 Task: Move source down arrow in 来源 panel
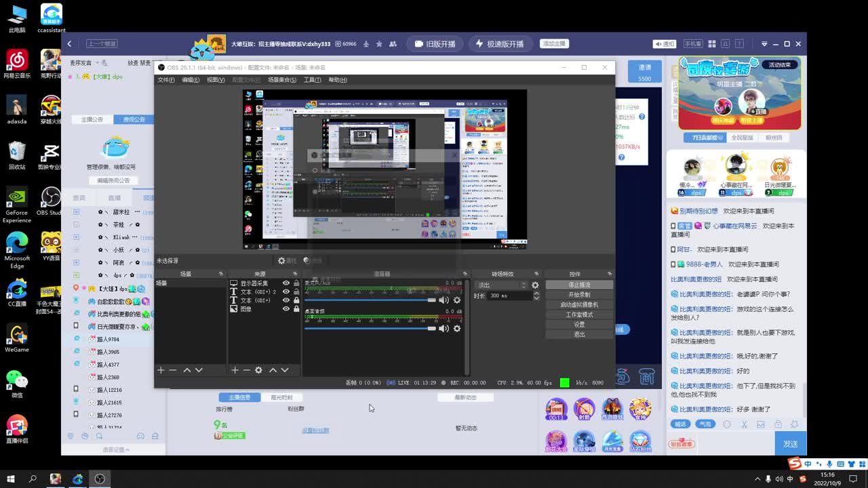pyautogui.click(x=285, y=370)
